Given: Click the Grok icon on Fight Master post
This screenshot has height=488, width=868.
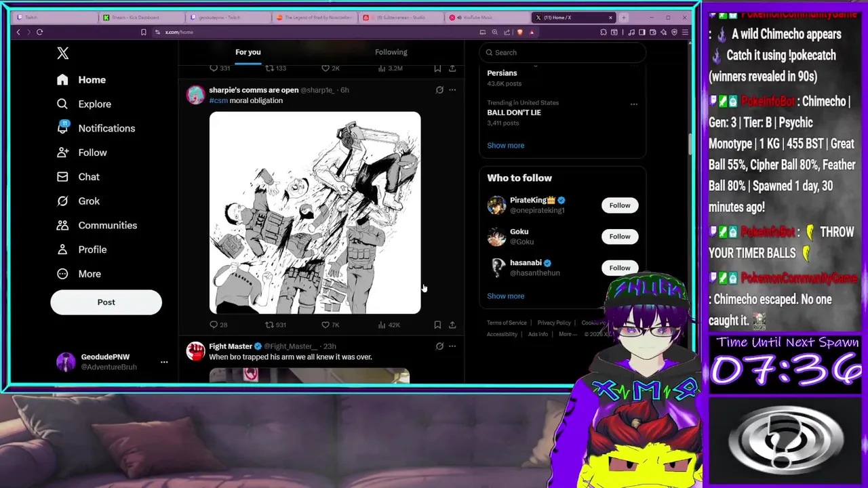Looking at the screenshot, I should coord(439,346).
